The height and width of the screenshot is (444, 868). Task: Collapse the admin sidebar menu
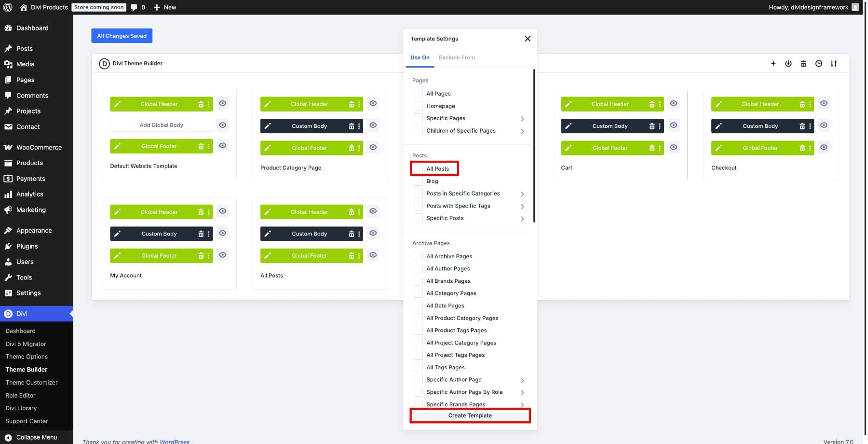click(37, 437)
